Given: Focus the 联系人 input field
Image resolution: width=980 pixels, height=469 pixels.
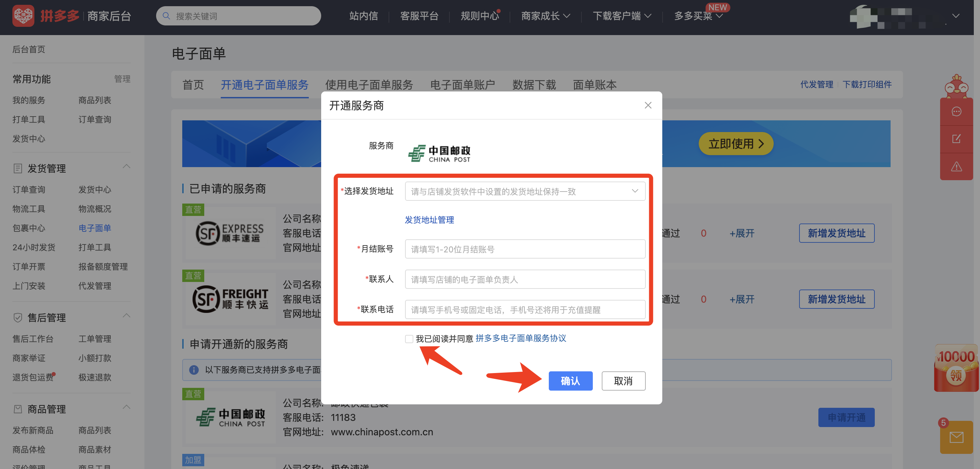Looking at the screenshot, I should [x=525, y=280].
